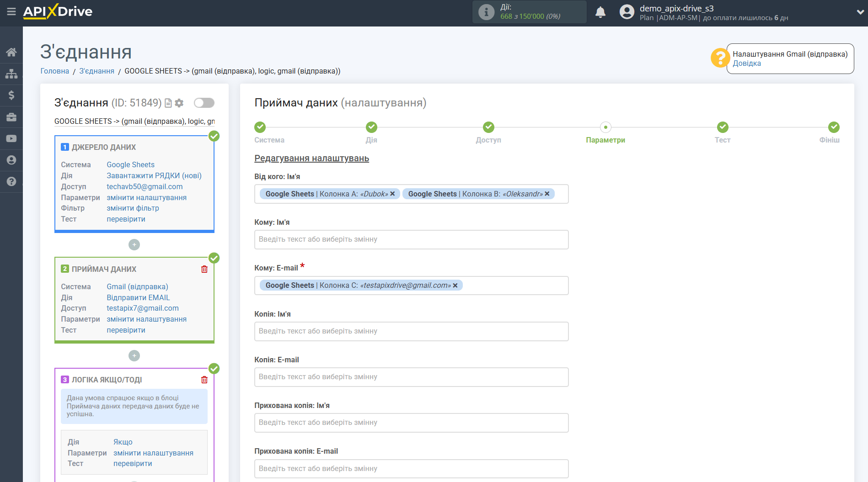The width and height of the screenshot is (868, 482).
Task: Open the techavb50@gmail.com access link
Action: pyautogui.click(x=145, y=186)
